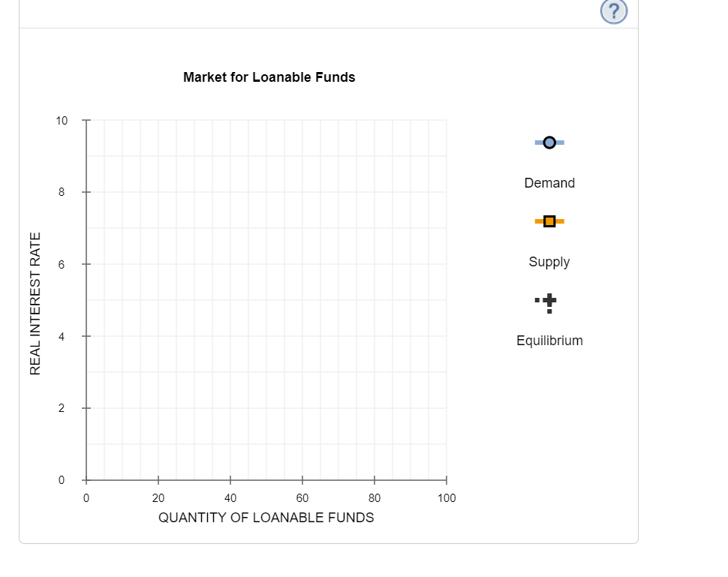Open the question mark help icon
728x577 pixels.
pos(613,11)
